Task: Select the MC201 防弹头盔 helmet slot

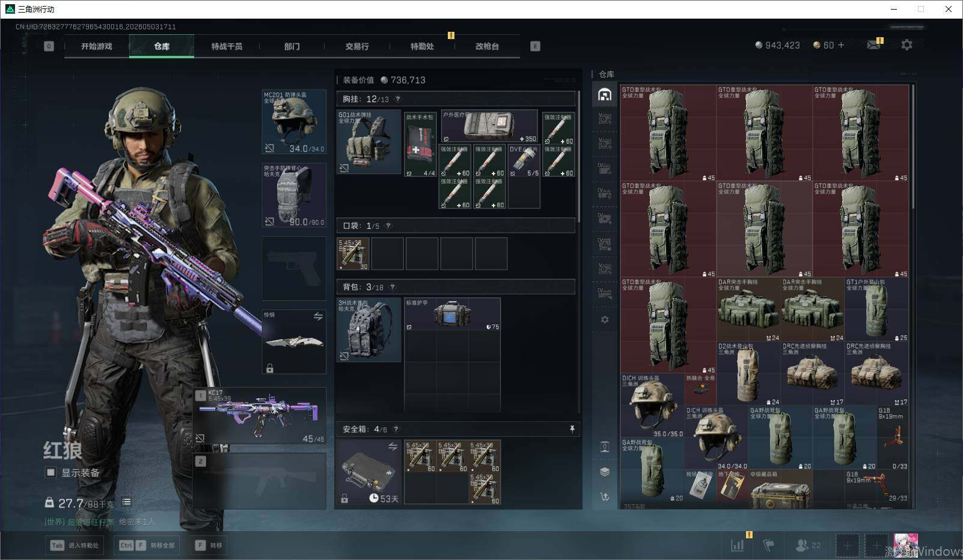Action: (x=295, y=121)
